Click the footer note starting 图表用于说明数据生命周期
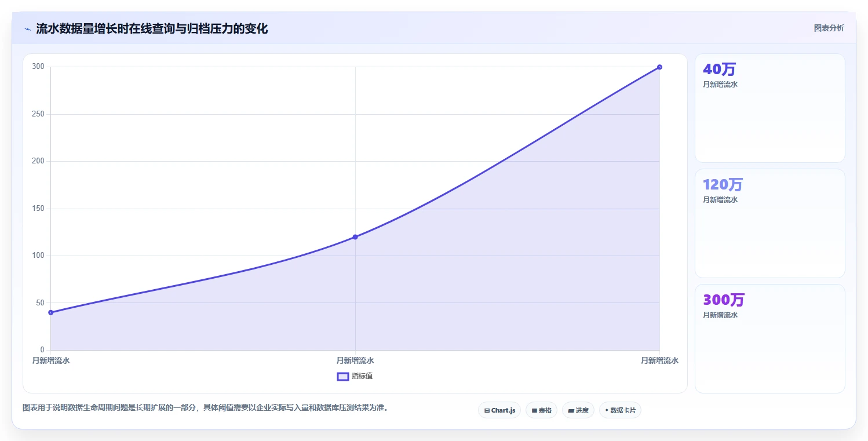 [205, 408]
